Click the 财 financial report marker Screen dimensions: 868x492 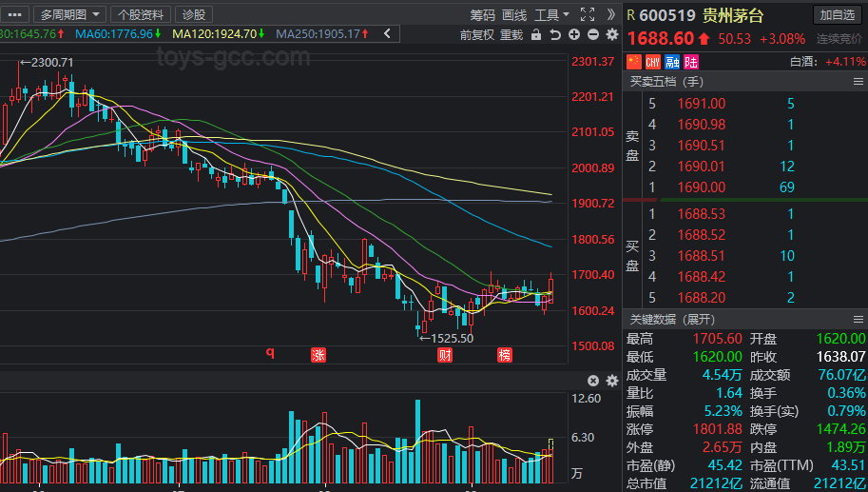click(445, 355)
